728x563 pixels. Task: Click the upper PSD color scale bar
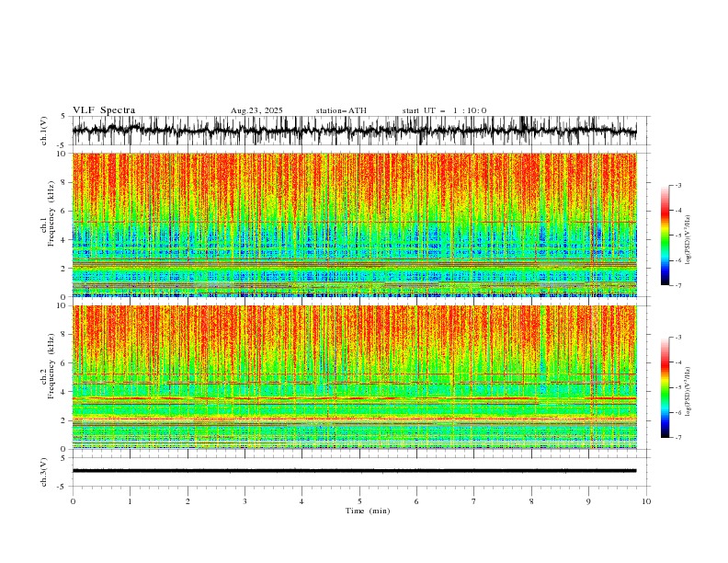tap(665, 236)
